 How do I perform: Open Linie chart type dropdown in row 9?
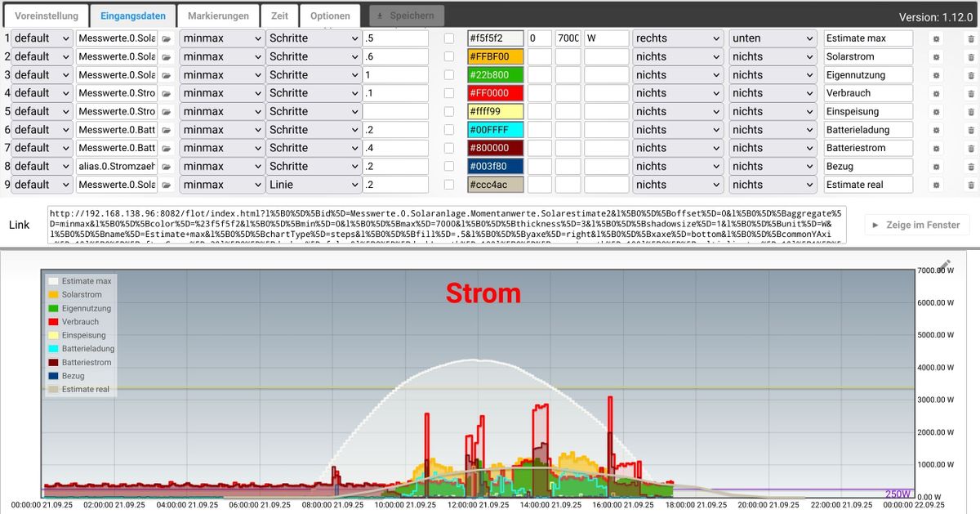(314, 185)
